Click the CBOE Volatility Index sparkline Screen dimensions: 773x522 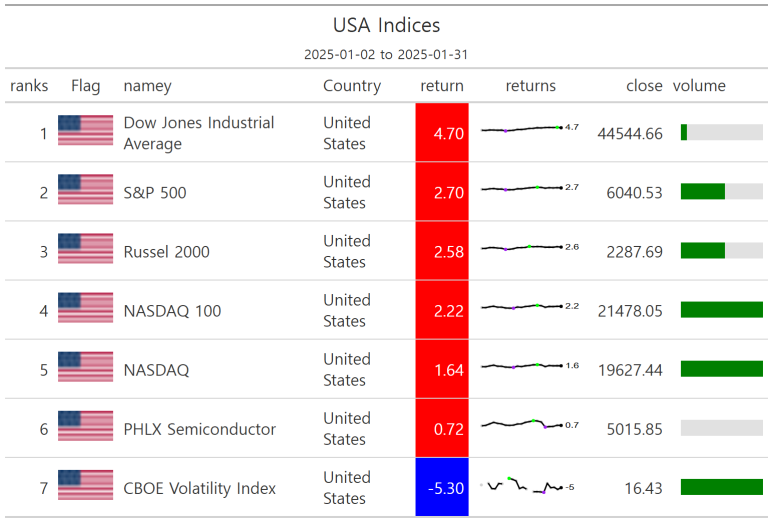point(527,486)
